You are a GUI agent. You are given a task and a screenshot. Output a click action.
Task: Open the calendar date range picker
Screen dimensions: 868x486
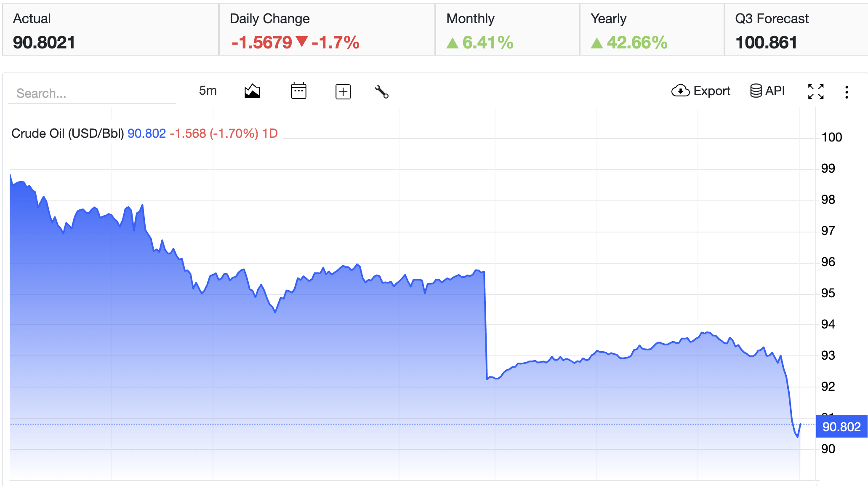point(298,91)
